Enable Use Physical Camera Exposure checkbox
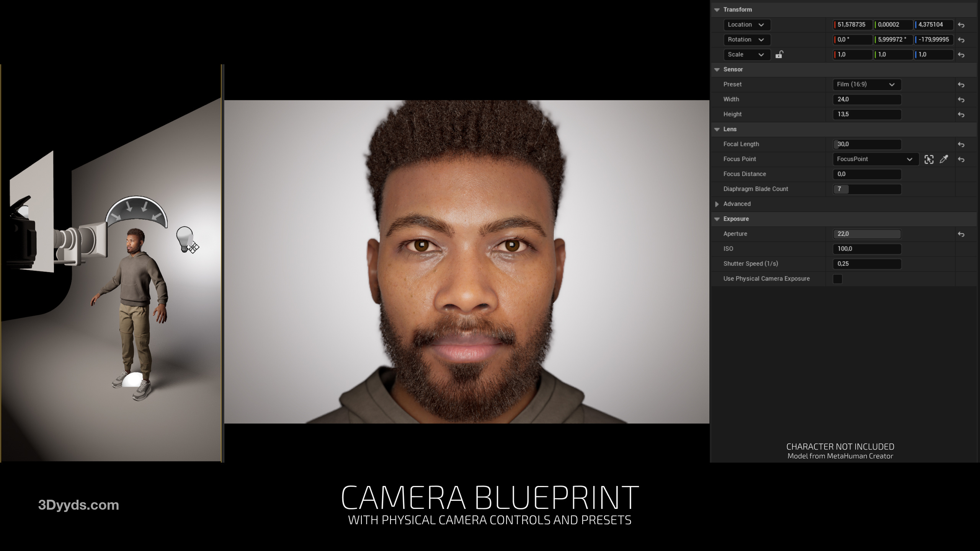980x551 pixels. click(838, 279)
